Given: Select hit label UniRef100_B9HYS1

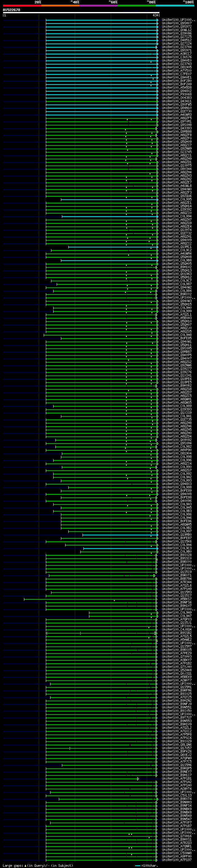Looking at the screenshot, I should point(177,840).
